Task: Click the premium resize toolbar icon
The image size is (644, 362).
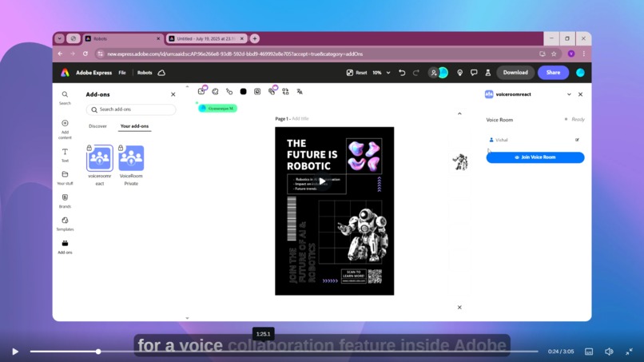Action: click(x=201, y=91)
